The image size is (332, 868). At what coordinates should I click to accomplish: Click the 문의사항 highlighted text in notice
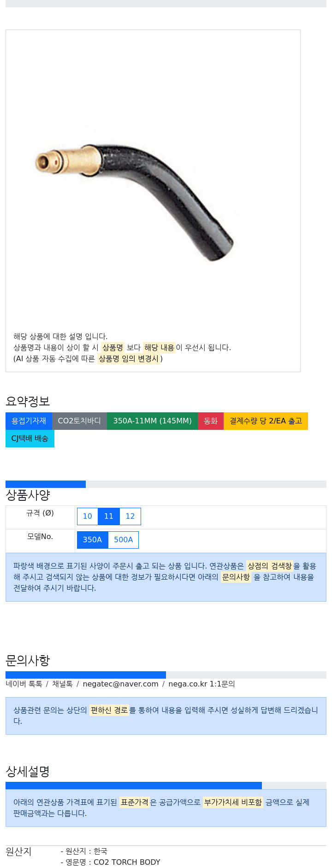[x=236, y=577]
